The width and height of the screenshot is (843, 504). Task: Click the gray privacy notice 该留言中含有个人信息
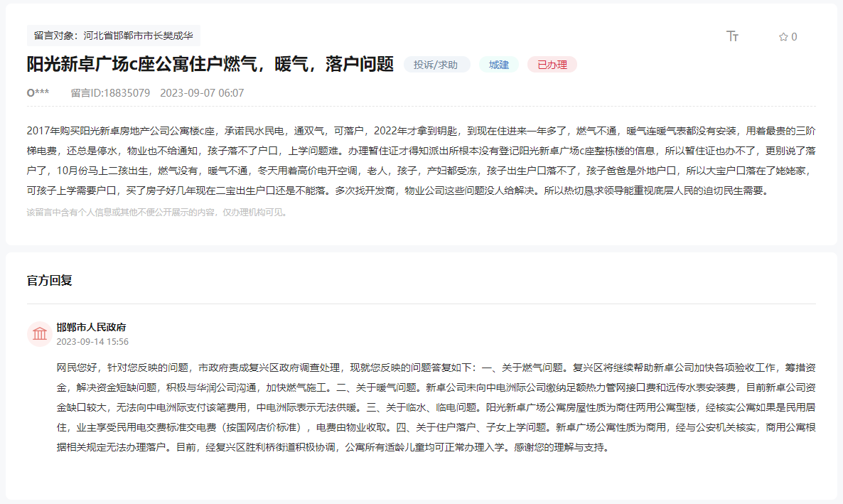[159, 213]
